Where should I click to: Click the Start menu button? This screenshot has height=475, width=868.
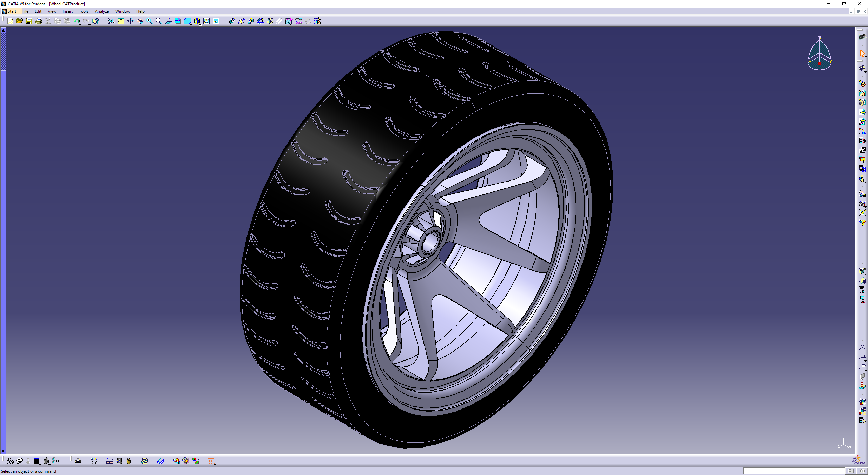(12, 11)
